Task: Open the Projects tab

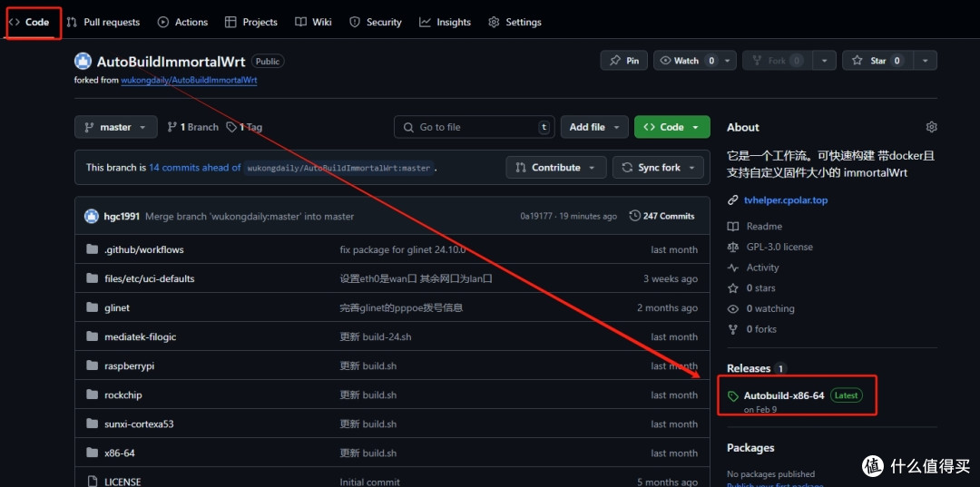Action: click(251, 22)
